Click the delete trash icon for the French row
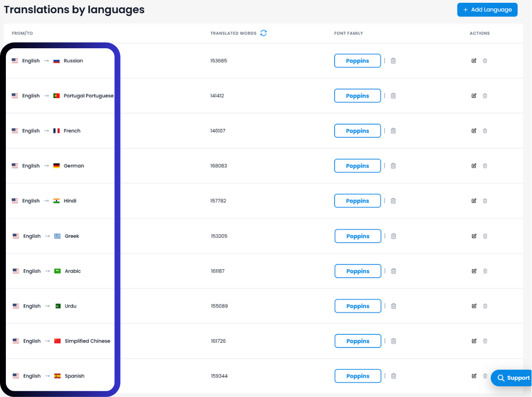Viewport: 532px width, 397px height. (485, 130)
